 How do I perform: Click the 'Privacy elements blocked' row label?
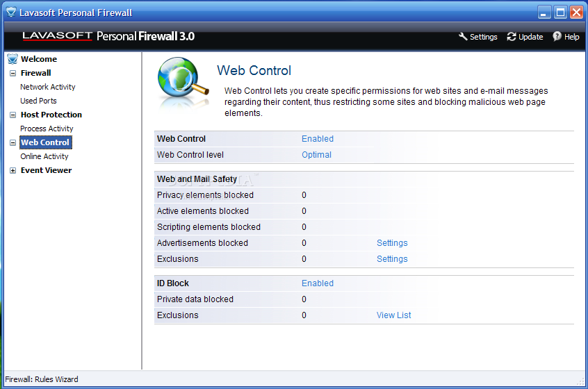point(205,195)
